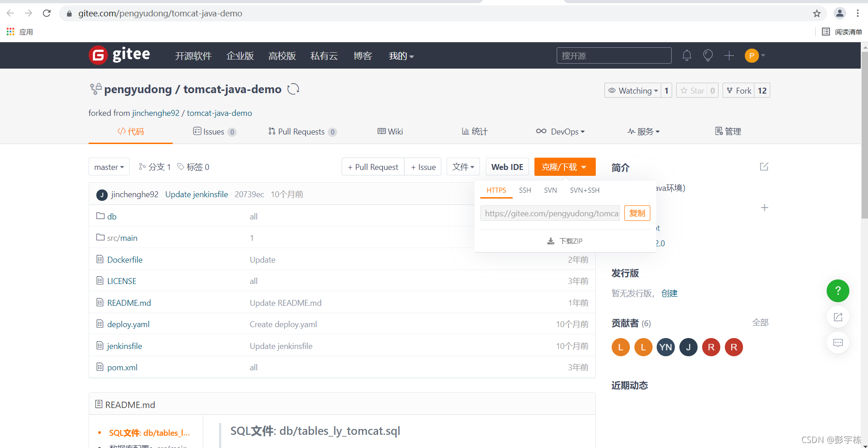Open the 服务 dropdown tab

pos(644,131)
